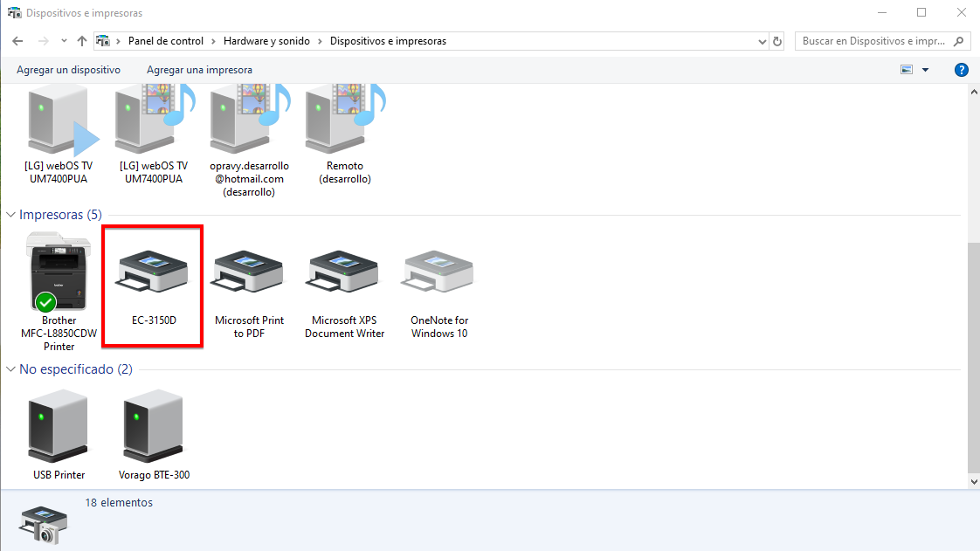The width and height of the screenshot is (980, 551).
Task: Collapse the No especificado (2) group
Action: tap(10, 369)
